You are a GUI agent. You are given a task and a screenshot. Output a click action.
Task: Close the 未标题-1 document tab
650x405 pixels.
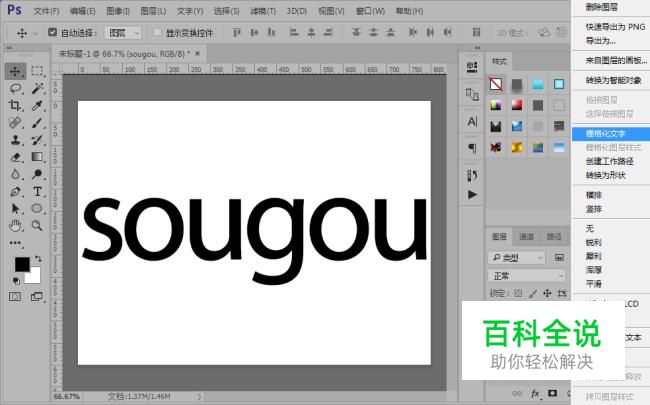tap(198, 53)
